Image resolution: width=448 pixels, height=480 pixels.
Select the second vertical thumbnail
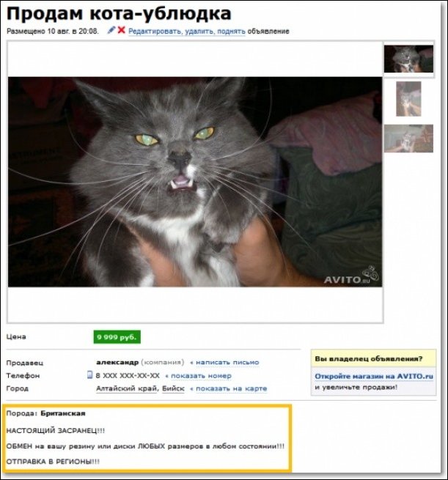point(408,99)
